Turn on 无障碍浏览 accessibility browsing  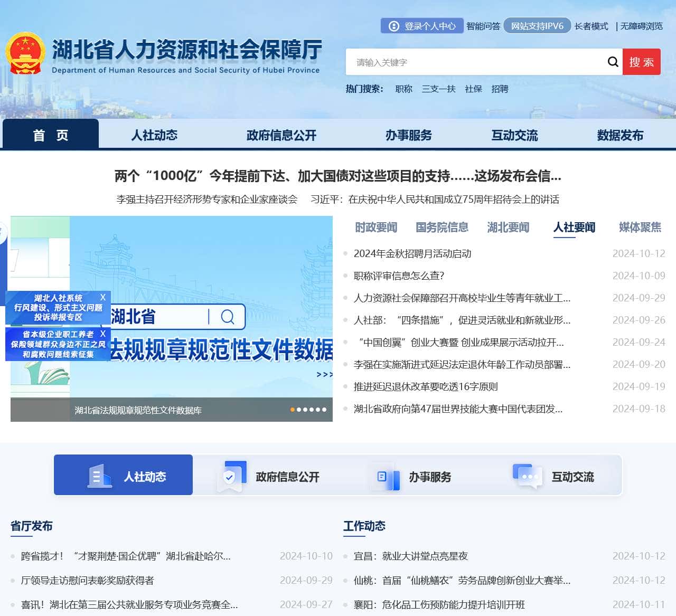641,26
